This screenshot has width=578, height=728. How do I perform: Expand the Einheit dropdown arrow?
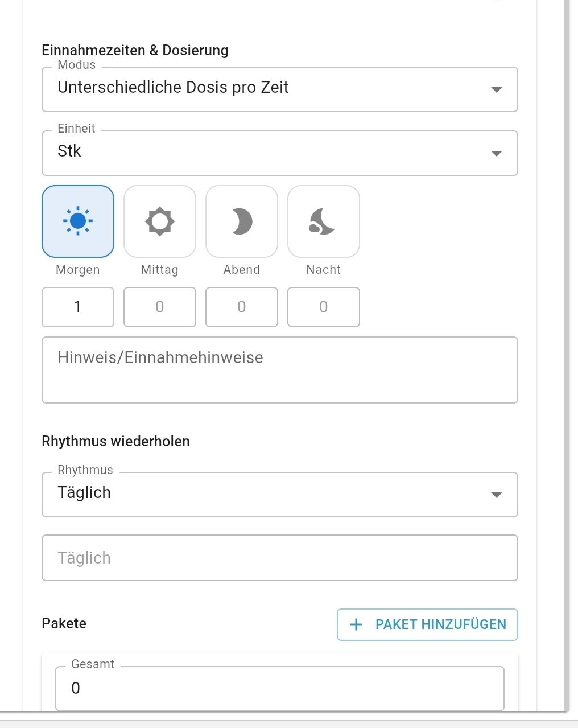coord(496,154)
